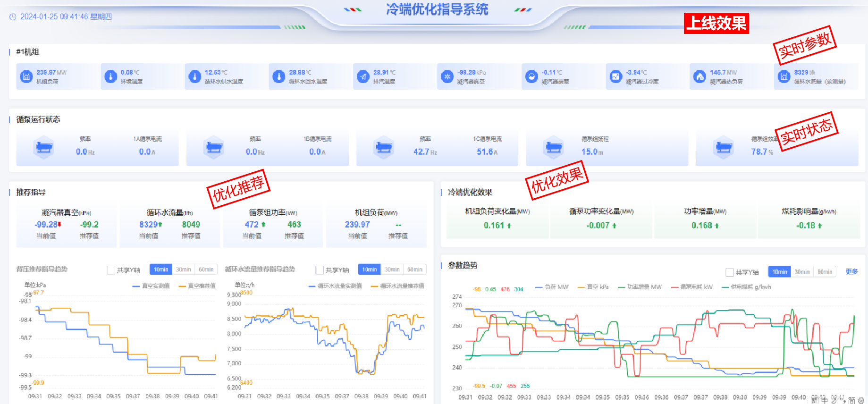Click the 环境温度 thermometer icon
Viewport: 868px width, 404px height.
click(110, 76)
